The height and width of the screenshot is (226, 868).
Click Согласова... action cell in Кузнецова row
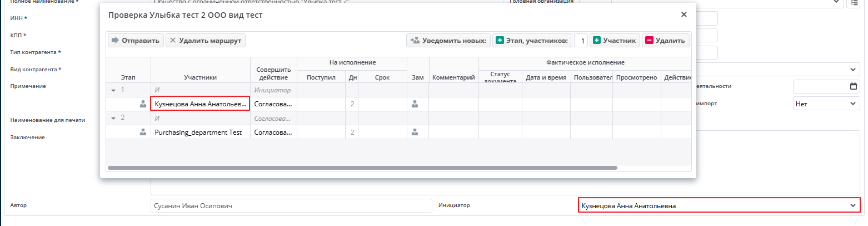coord(273,104)
